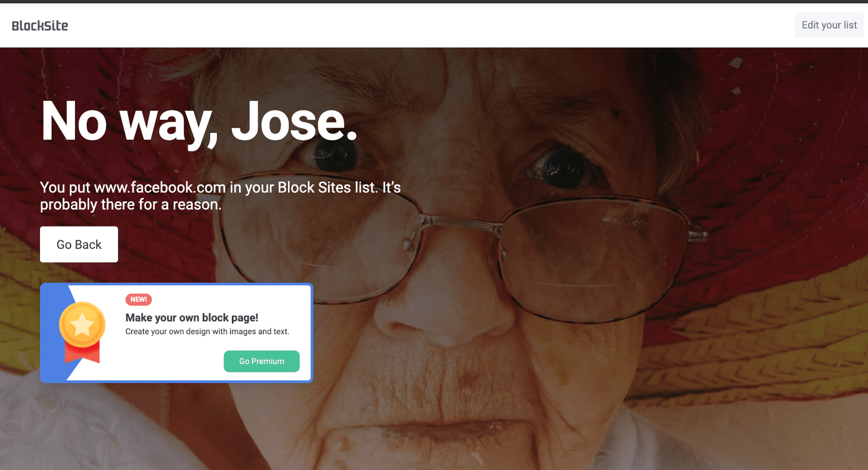
Task: Click the 'probably there for a reason' line
Action: [131, 204]
